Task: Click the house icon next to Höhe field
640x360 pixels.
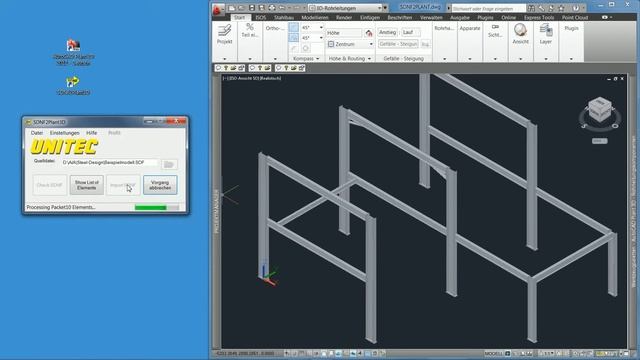Action: click(x=369, y=33)
